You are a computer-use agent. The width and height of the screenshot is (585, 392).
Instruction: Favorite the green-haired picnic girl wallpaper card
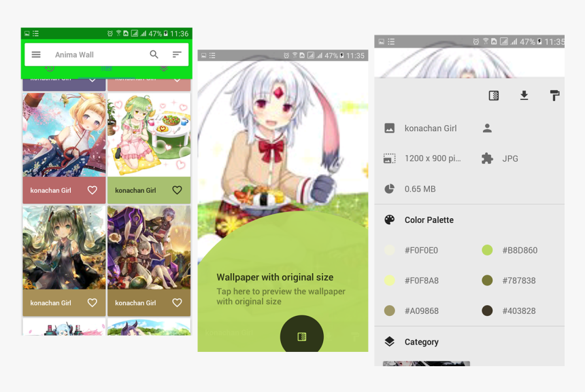pos(177,190)
